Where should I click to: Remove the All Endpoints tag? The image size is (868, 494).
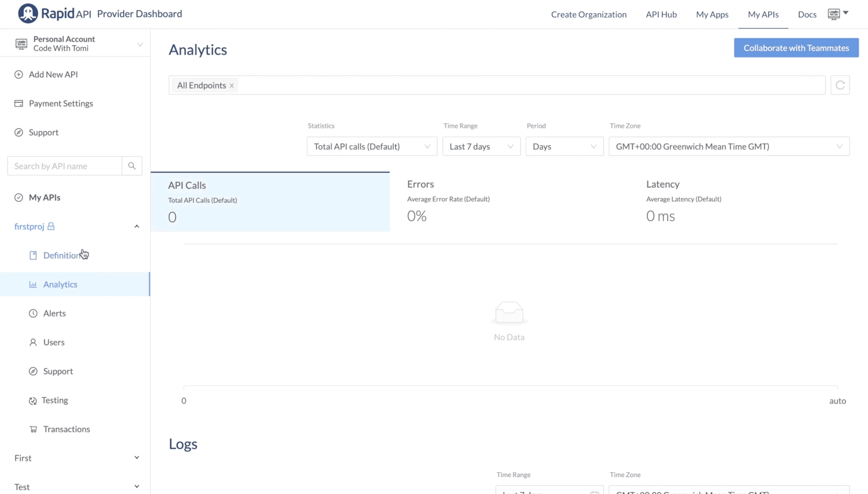tap(231, 86)
